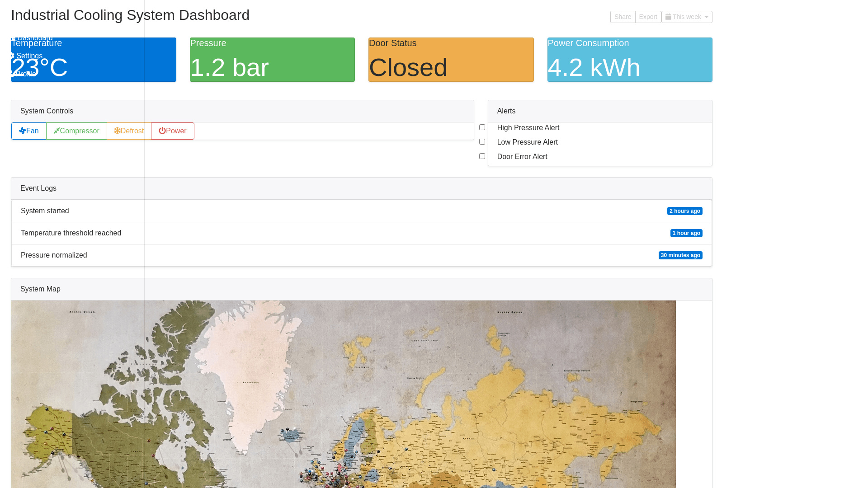
Task: Click the Export button
Action: (x=648, y=17)
